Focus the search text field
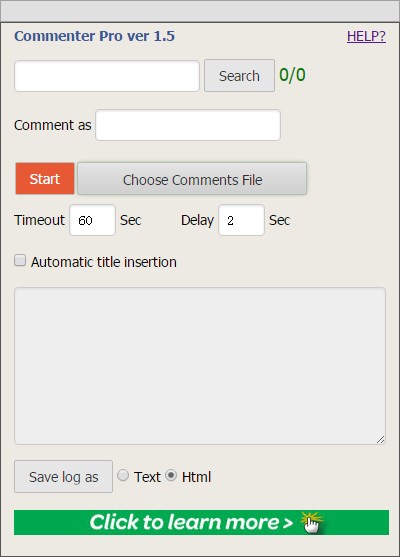The width and height of the screenshot is (400, 557). coord(107,76)
